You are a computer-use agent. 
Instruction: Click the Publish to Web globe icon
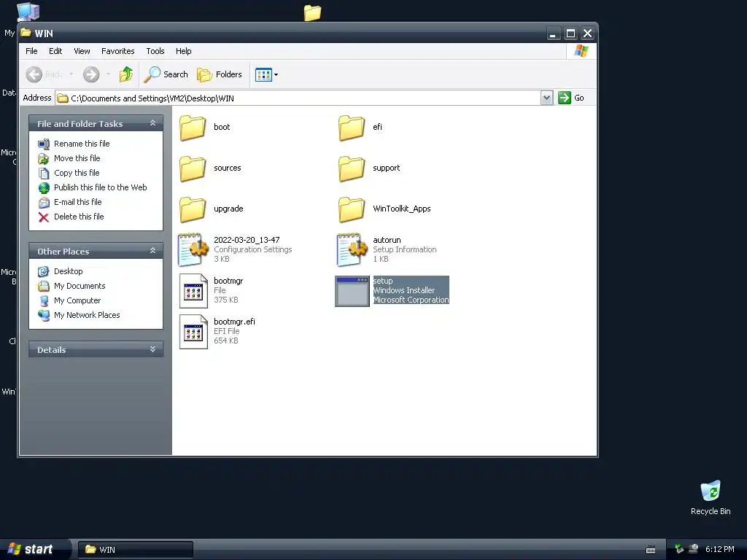tap(44, 187)
